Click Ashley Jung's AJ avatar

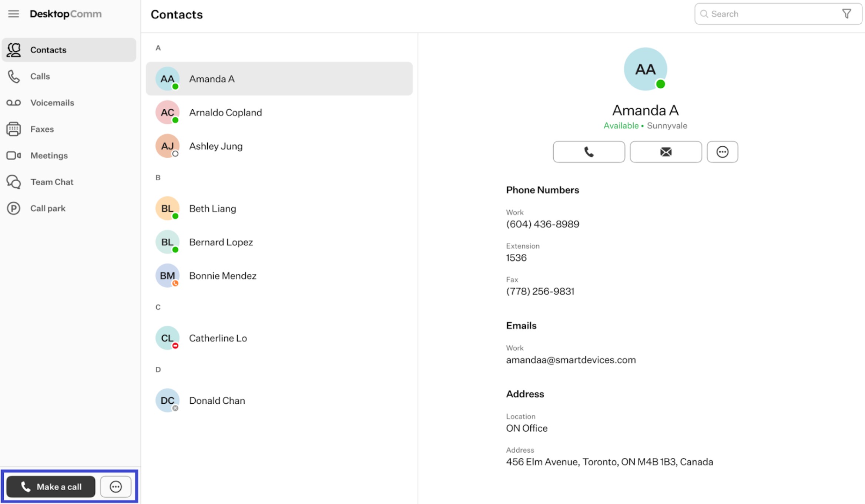tap(167, 146)
